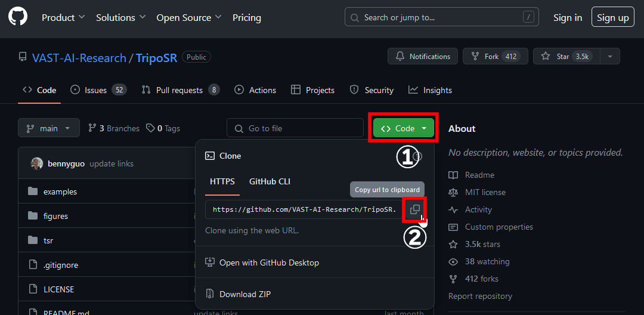Click the clone URL text field
644x315 pixels.
click(x=304, y=209)
